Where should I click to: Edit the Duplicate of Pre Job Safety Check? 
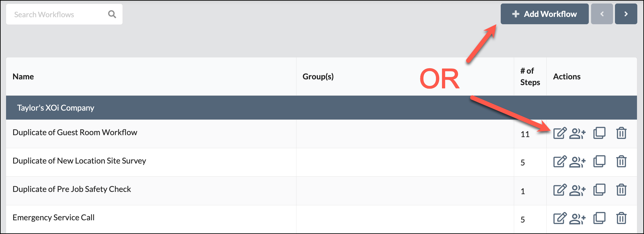point(559,190)
